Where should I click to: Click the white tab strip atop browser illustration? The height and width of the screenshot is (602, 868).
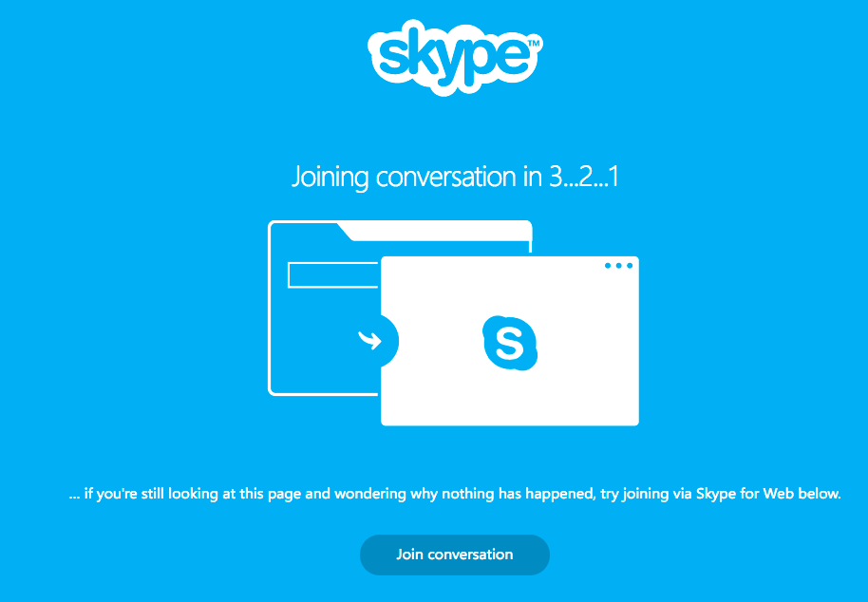[437, 232]
